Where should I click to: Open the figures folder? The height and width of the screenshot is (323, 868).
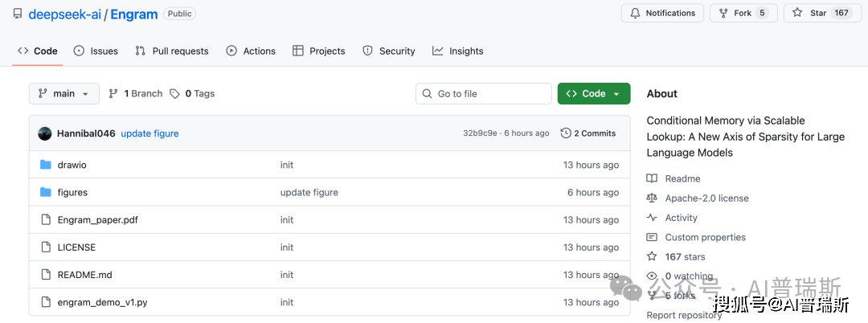[x=72, y=193]
